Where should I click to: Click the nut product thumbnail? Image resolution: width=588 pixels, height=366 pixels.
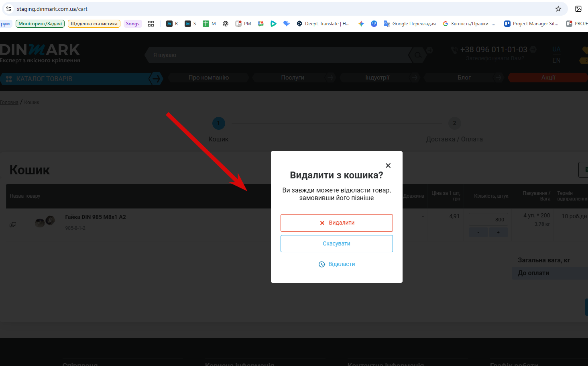[x=45, y=221]
